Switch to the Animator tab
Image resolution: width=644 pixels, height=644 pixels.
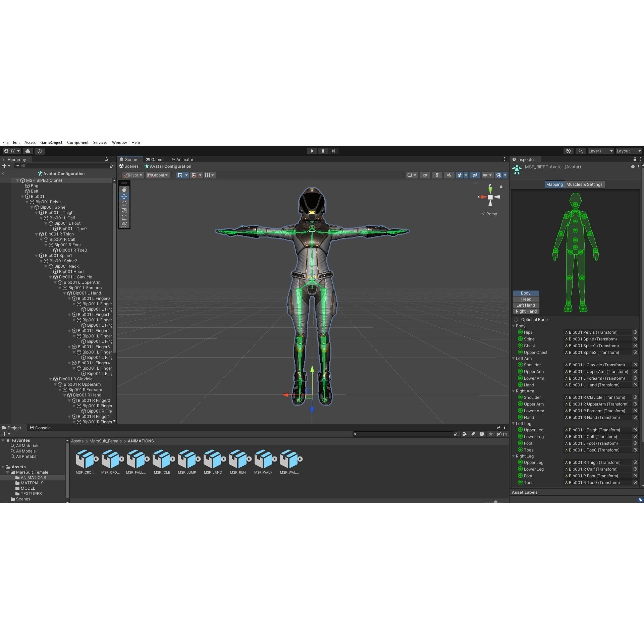(182, 159)
